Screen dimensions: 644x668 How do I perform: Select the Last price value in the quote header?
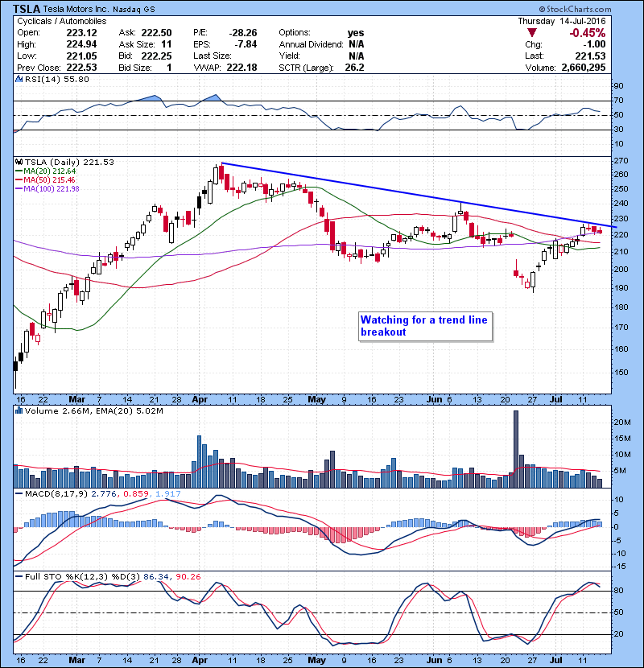point(590,56)
